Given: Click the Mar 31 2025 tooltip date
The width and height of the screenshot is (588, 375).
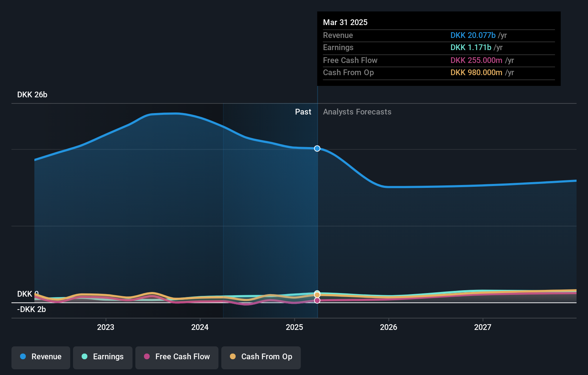Looking at the screenshot, I should click(x=345, y=22).
